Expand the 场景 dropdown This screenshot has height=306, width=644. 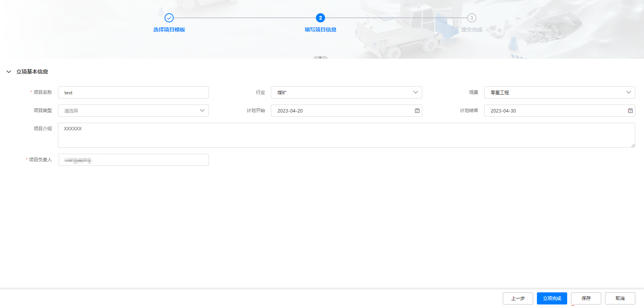(x=559, y=92)
